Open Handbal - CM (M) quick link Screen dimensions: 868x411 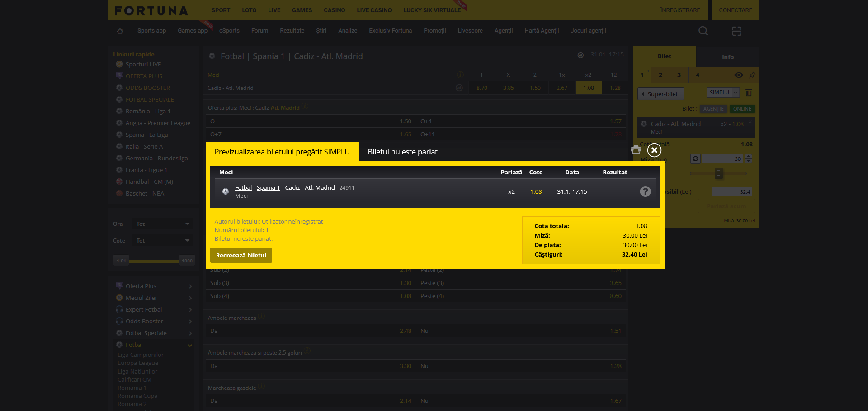tap(149, 182)
